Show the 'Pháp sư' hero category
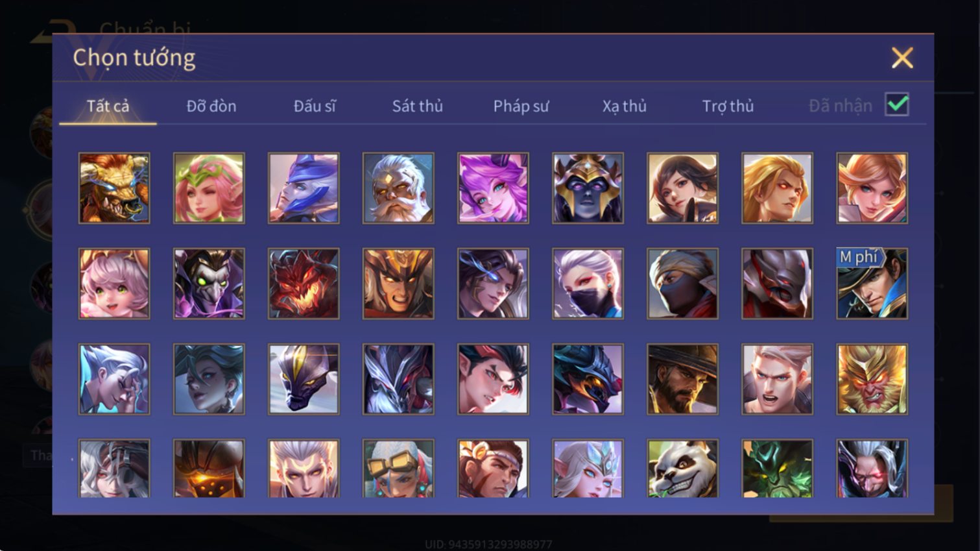Screen dimensions: 980x551 521,106
